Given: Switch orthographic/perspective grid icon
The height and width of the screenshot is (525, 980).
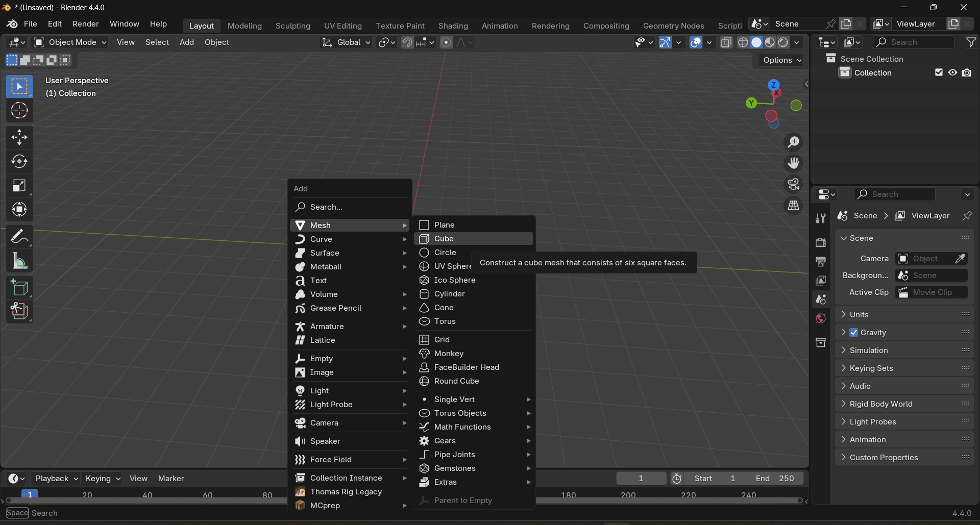Looking at the screenshot, I should click(x=793, y=206).
